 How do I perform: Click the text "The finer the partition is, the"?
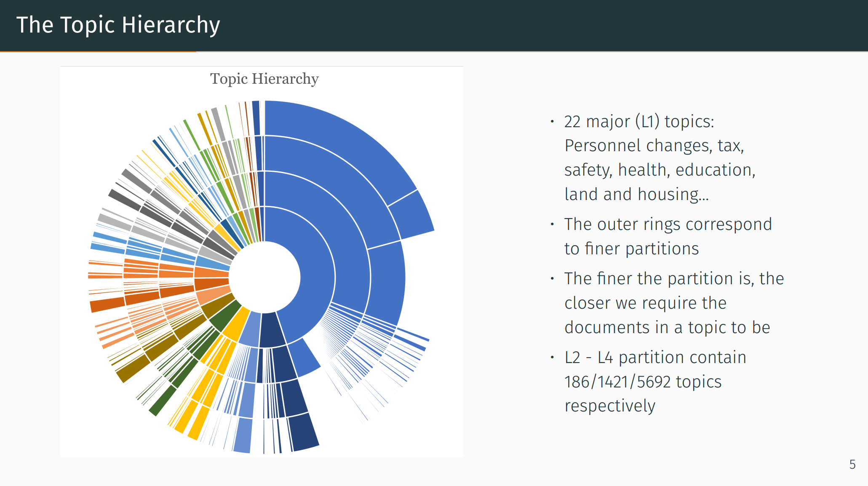(x=674, y=278)
